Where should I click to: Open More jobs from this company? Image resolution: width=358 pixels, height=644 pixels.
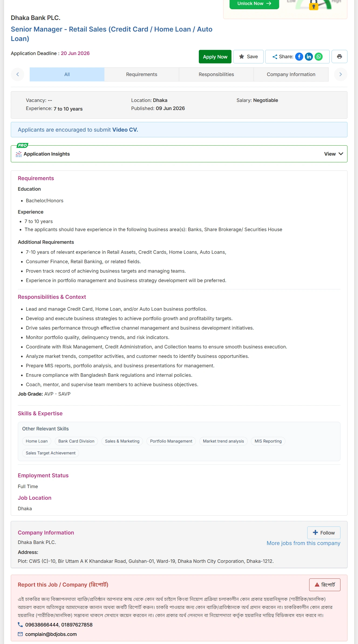[x=304, y=543]
